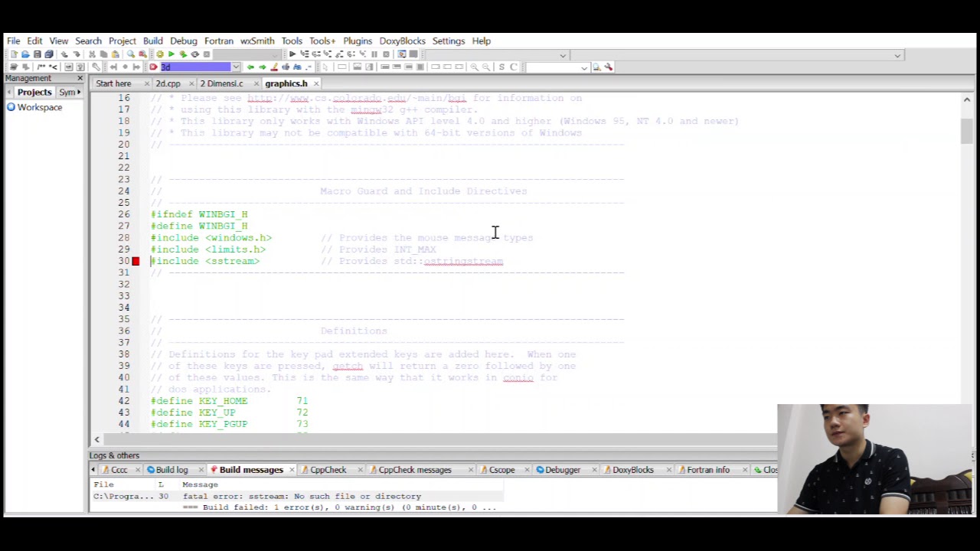The height and width of the screenshot is (551, 980).
Task: Expand the wide function list dropdown
Action: 897,55
